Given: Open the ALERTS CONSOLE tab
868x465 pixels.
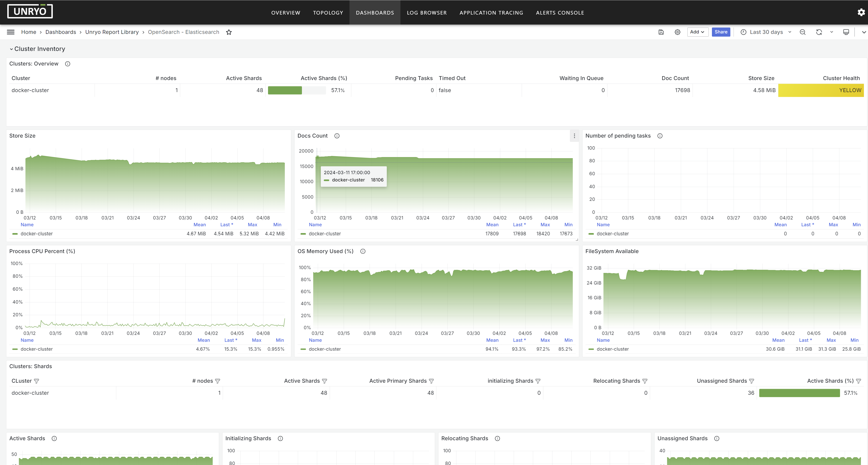Looking at the screenshot, I should pyautogui.click(x=560, y=13).
